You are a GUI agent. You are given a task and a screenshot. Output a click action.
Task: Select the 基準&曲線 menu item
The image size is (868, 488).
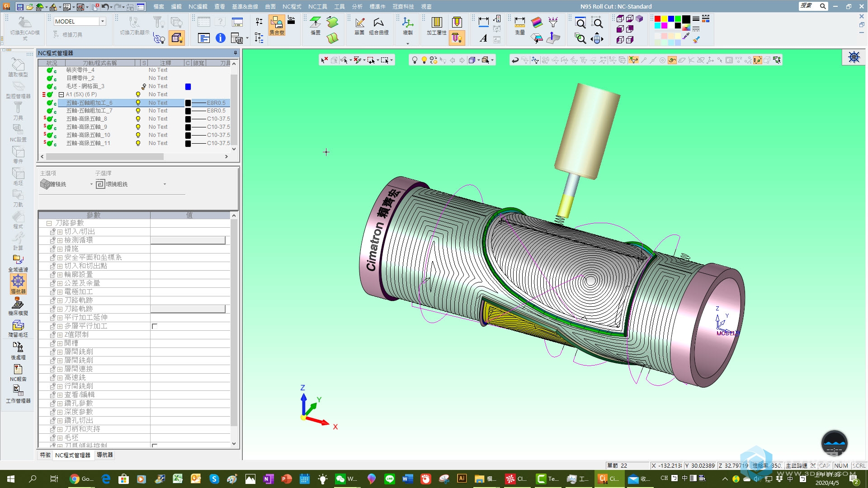coord(244,6)
